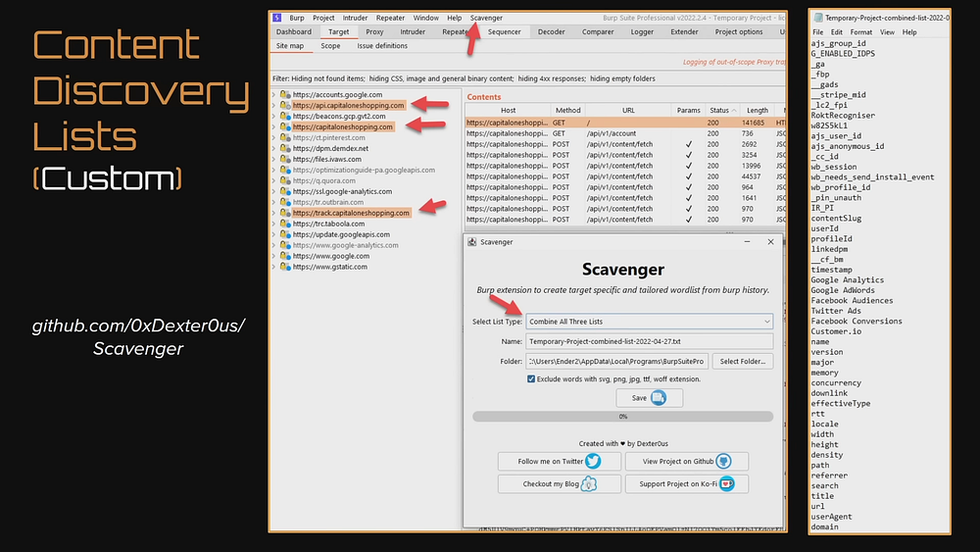The height and width of the screenshot is (552, 980).
Task: Click the lock icon for tr.outbrain.com
Action: tap(285, 202)
